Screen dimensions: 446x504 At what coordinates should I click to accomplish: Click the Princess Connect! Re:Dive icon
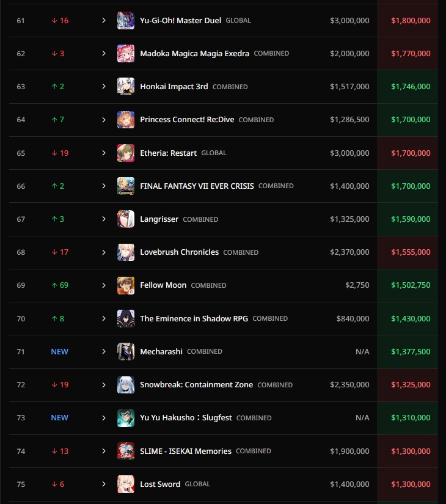coord(126,120)
